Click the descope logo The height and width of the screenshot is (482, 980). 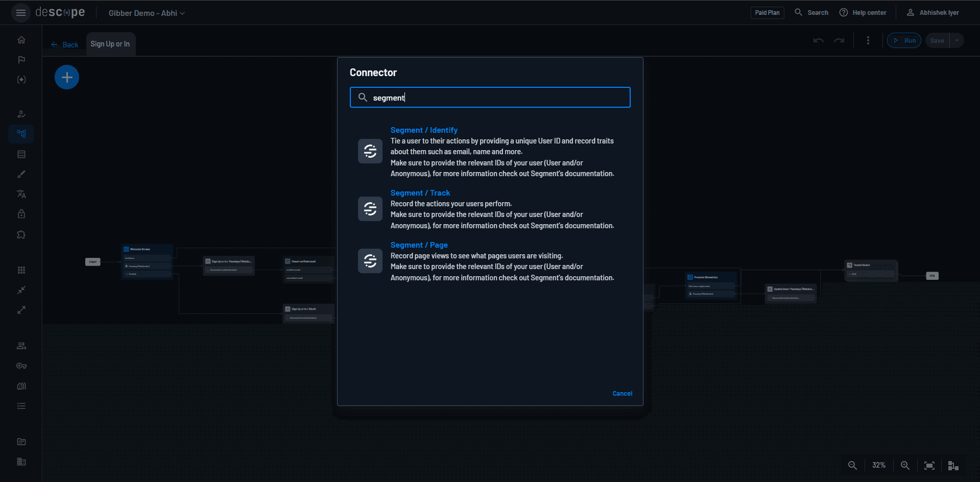coord(60,13)
